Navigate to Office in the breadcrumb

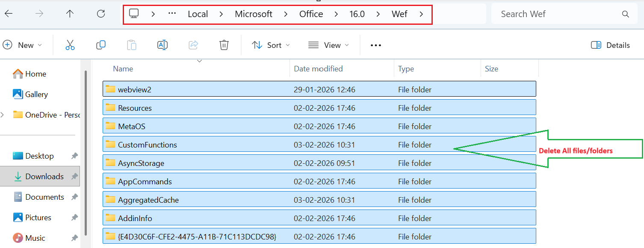tap(311, 14)
